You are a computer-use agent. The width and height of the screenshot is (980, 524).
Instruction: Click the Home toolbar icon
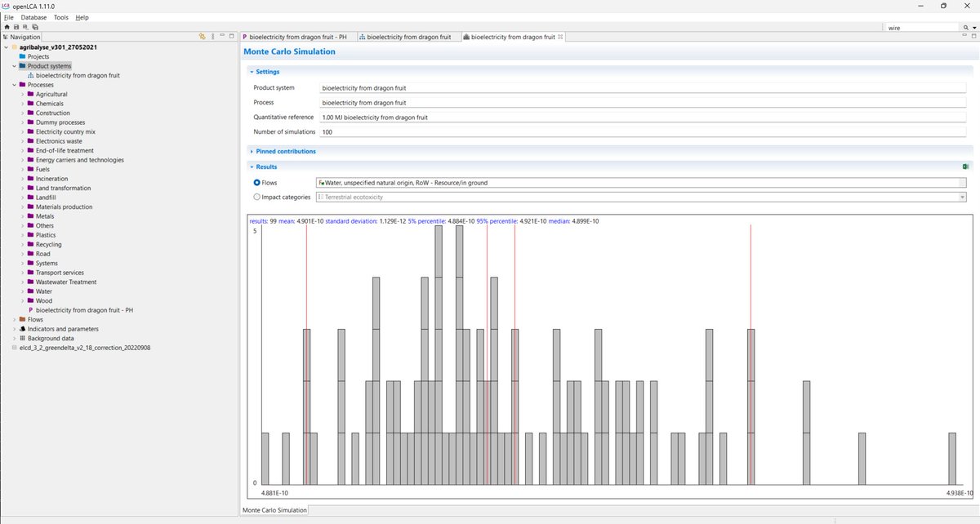[7, 27]
